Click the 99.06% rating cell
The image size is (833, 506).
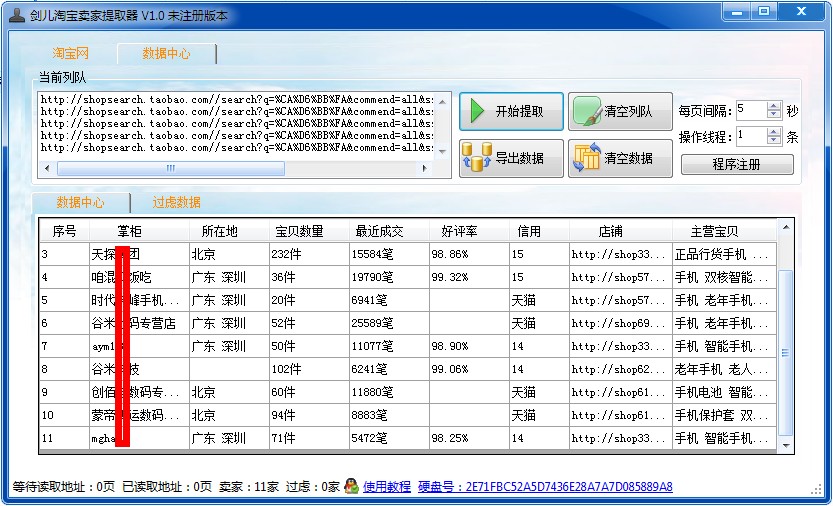click(x=469, y=369)
